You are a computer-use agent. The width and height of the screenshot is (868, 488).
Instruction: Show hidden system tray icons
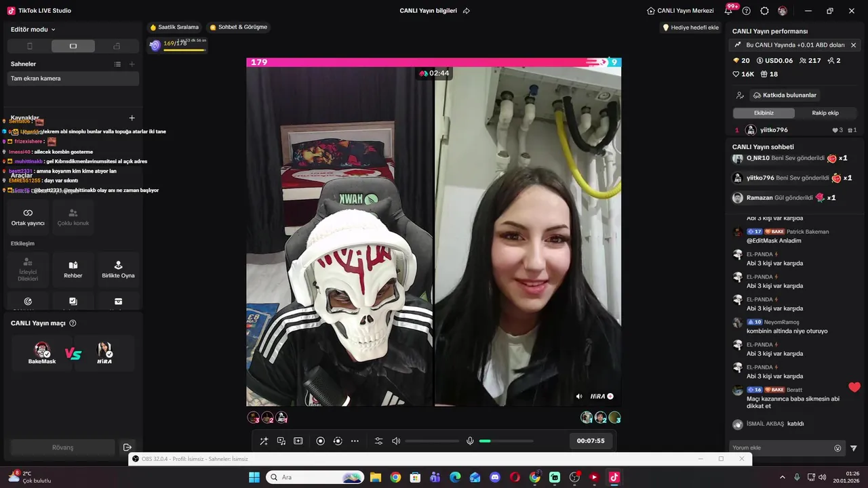[x=782, y=477]
